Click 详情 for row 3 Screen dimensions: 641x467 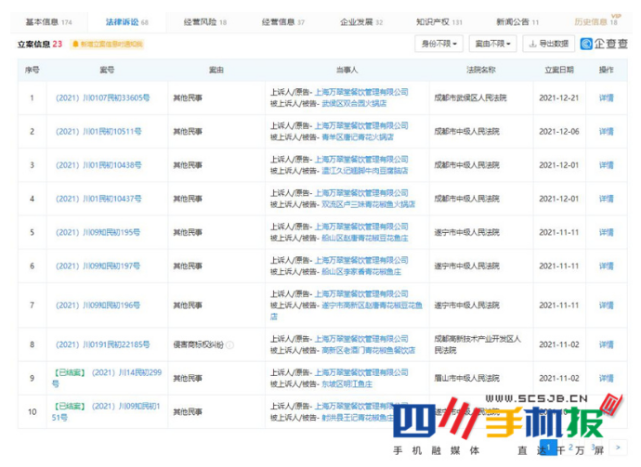pyautogui.click(x=606, y=165)
